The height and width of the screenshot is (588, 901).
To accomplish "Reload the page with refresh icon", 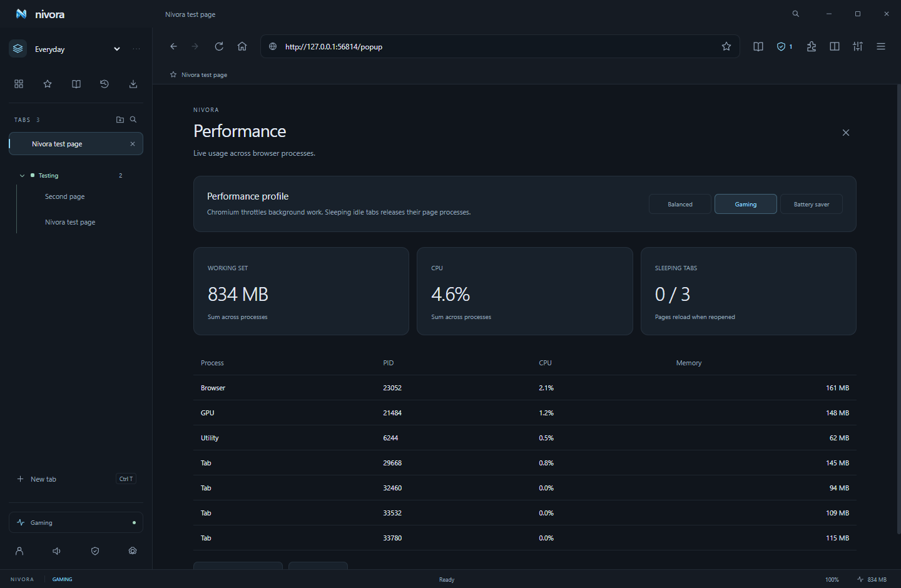I will [x=219, y=46].
